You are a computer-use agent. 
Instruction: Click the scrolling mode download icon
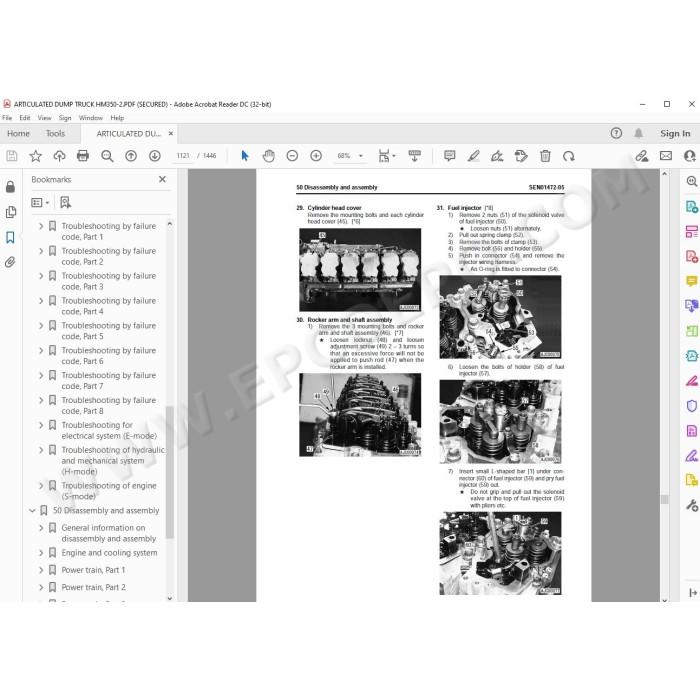[x=414, y=156]
